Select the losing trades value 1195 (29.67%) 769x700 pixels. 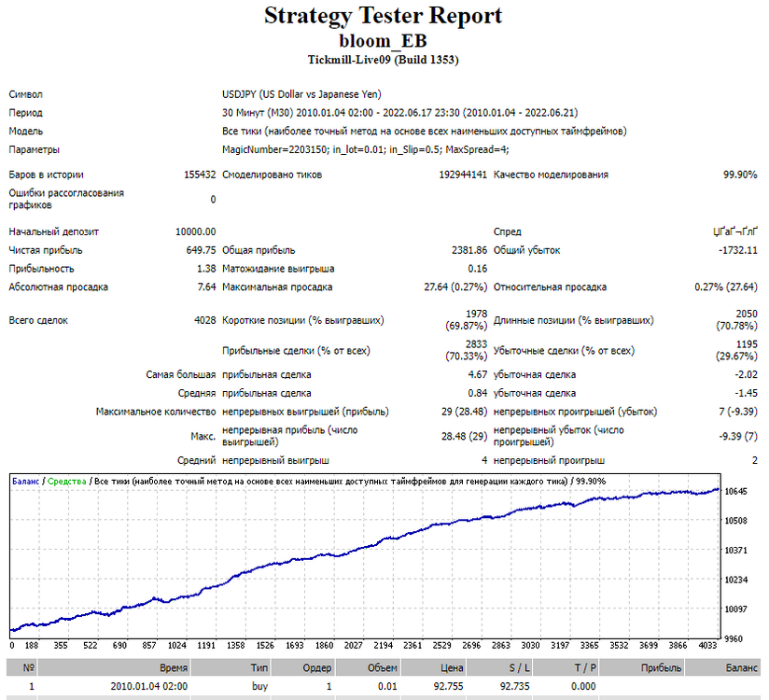[736, 350]
